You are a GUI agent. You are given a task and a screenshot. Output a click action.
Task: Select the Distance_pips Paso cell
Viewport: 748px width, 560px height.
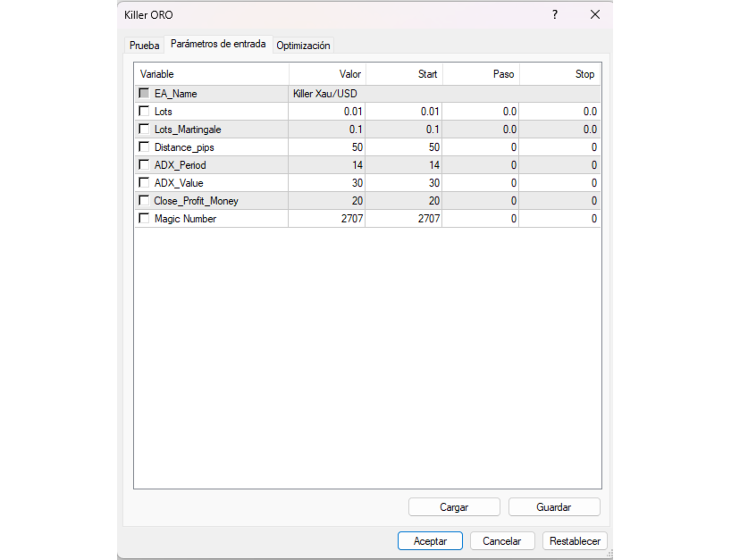(481, 147)
